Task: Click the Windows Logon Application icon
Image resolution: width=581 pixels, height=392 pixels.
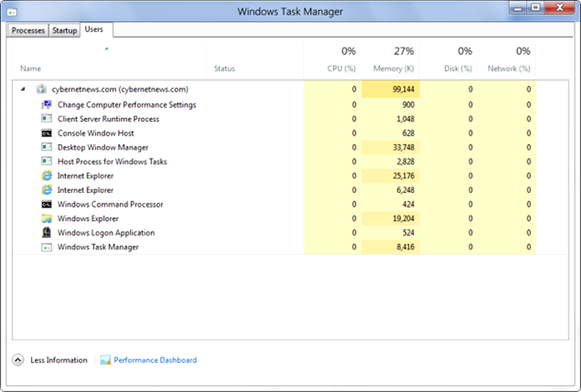Action: click(46, 232)
